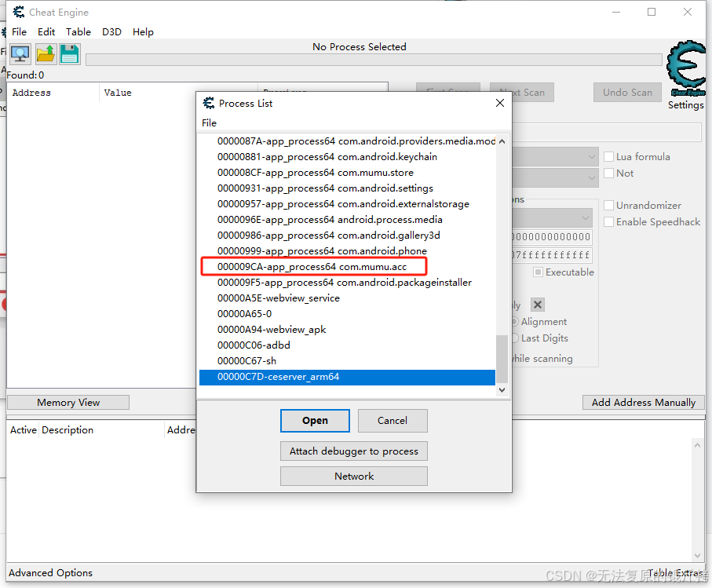This screenshot has width=712, height=588.
Task: Click the Next Scan button
Action: click(x=522, y=93)
